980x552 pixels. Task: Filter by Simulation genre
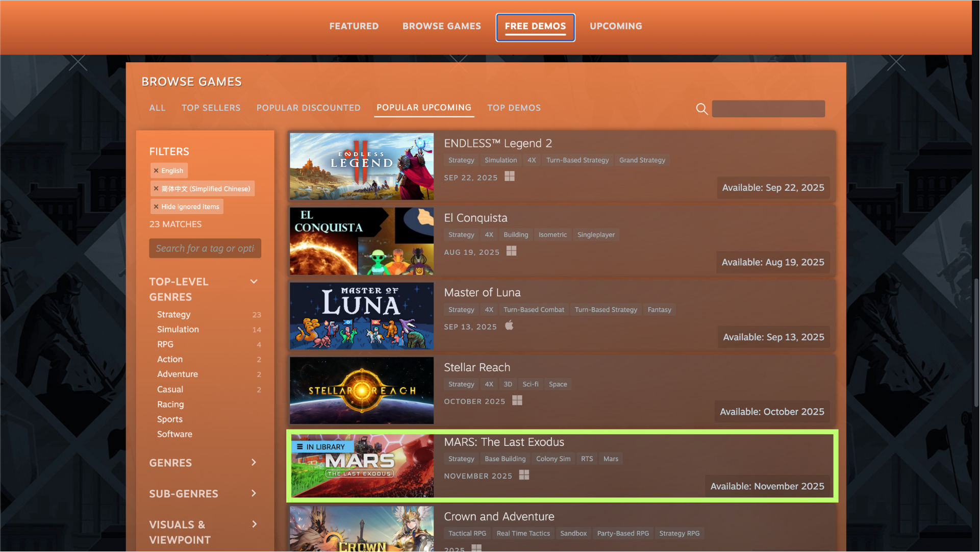pos(178,330)
